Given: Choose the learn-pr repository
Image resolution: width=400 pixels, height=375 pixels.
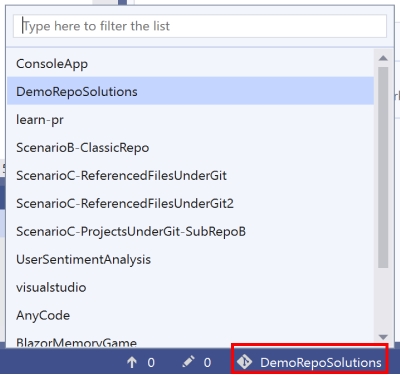Looking at the screenshot, I should [x=190, y=119].
